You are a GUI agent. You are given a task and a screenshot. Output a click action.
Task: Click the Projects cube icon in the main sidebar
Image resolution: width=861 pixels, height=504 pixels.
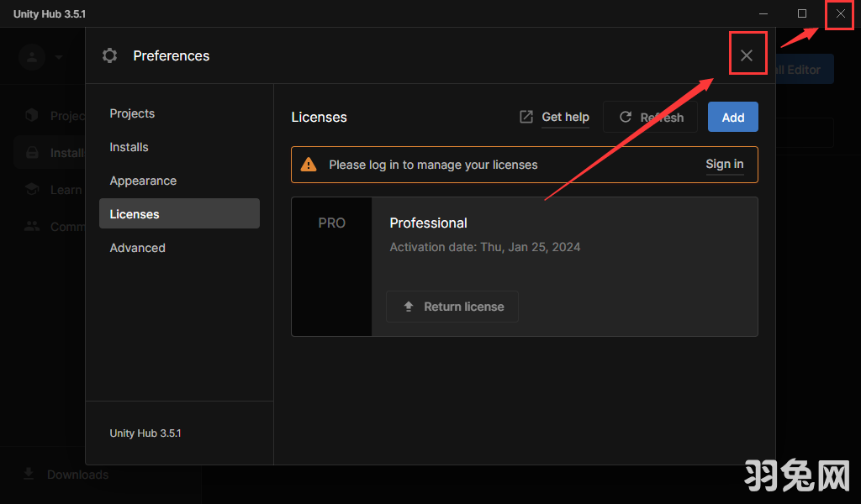tap(32, 115)
